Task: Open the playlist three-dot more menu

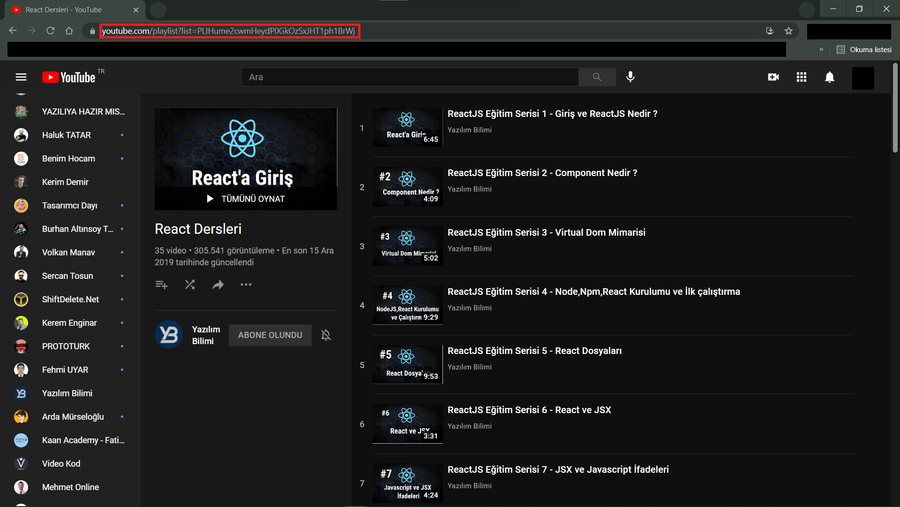Action: pyautogui.click(x=246, y=285)
